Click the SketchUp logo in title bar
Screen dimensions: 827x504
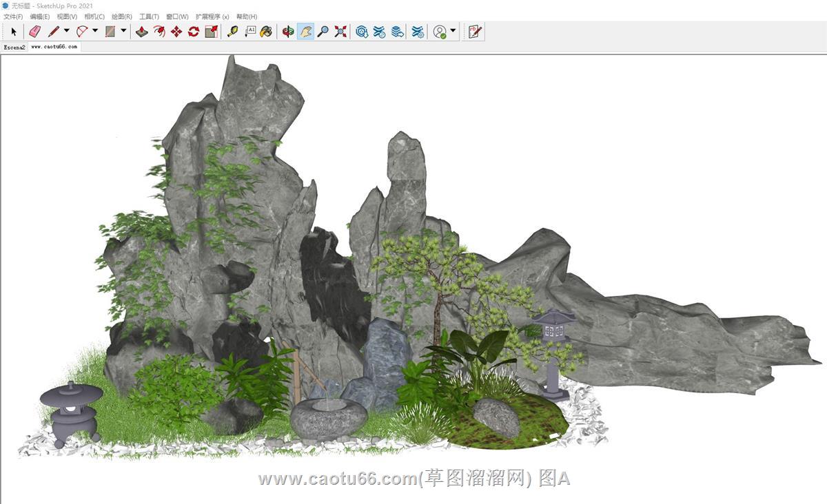(6, 6)
